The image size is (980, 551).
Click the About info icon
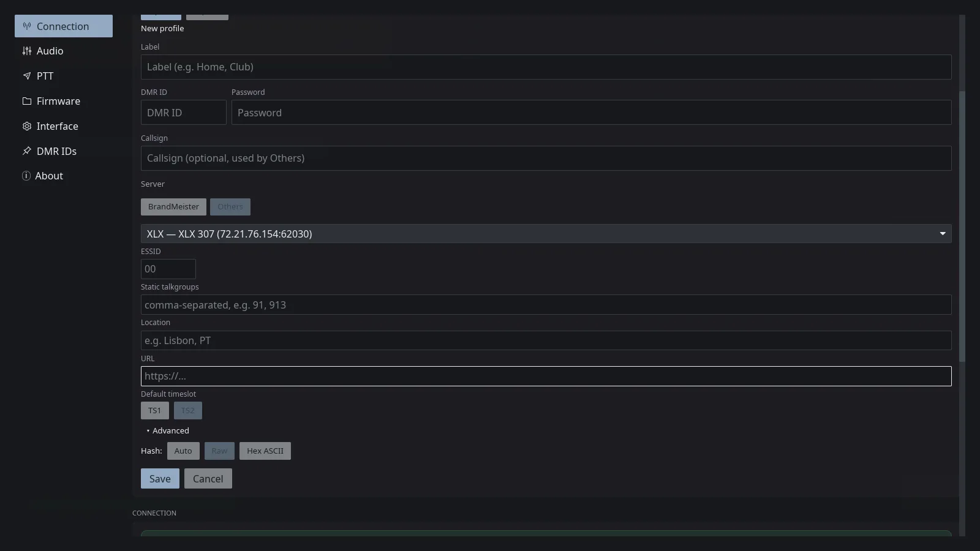pos(26,176)
